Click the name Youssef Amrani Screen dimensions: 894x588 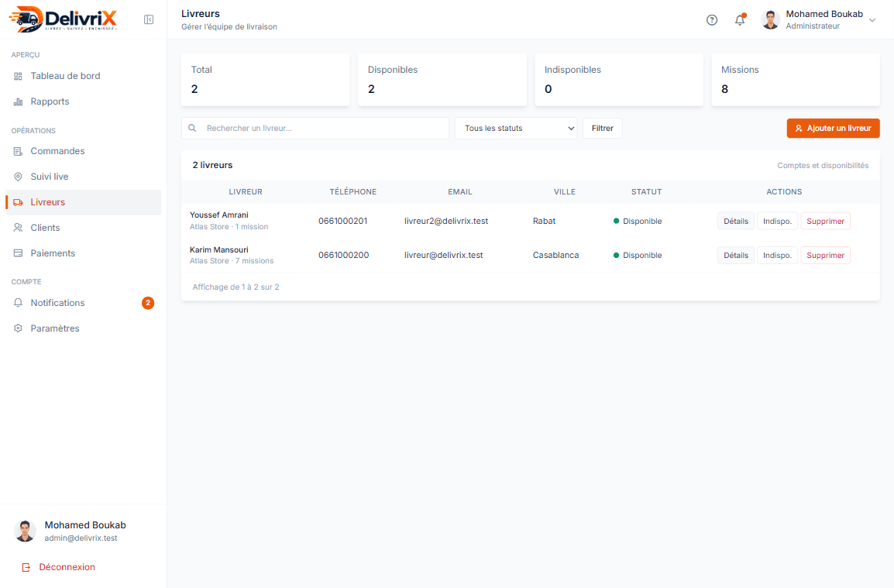click(219, 215)
